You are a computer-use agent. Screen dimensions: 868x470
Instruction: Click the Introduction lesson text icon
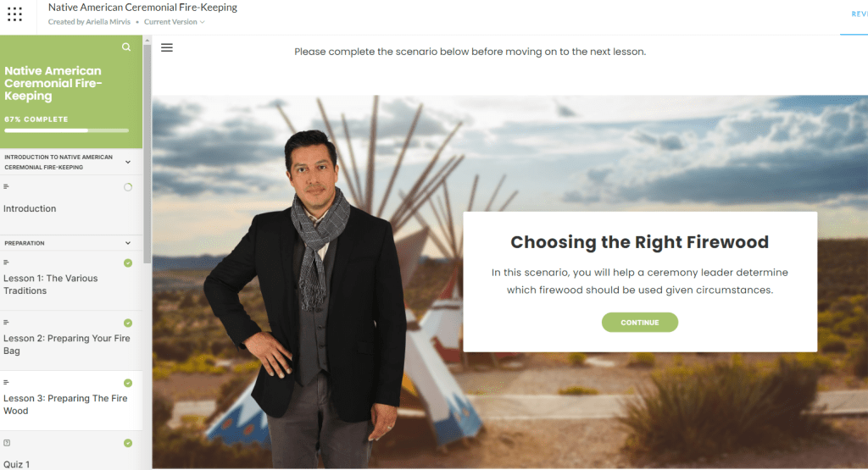coord(6,186)
